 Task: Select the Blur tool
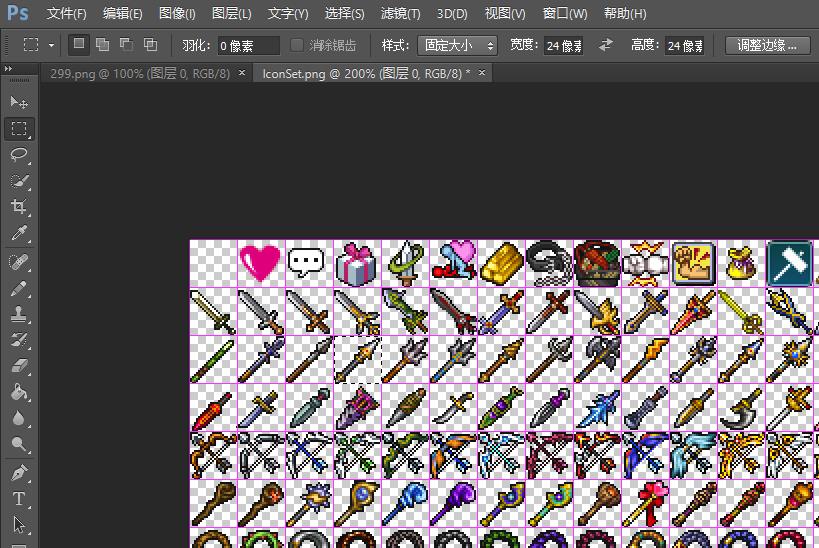click(19, 418)
